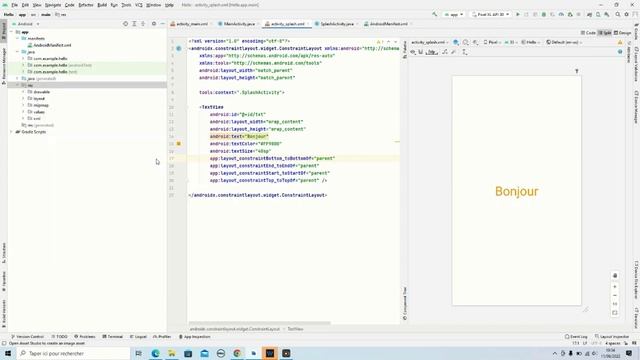The width and height of the screenshot is (640, 360).
Task: Click the Make Project hammer icon
Action: [435, 14]
